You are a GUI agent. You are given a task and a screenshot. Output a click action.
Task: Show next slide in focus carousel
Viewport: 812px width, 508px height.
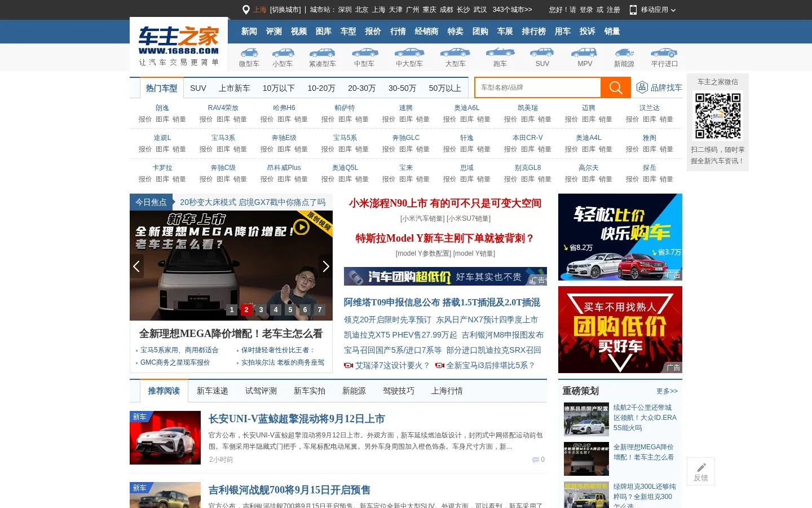325,266
